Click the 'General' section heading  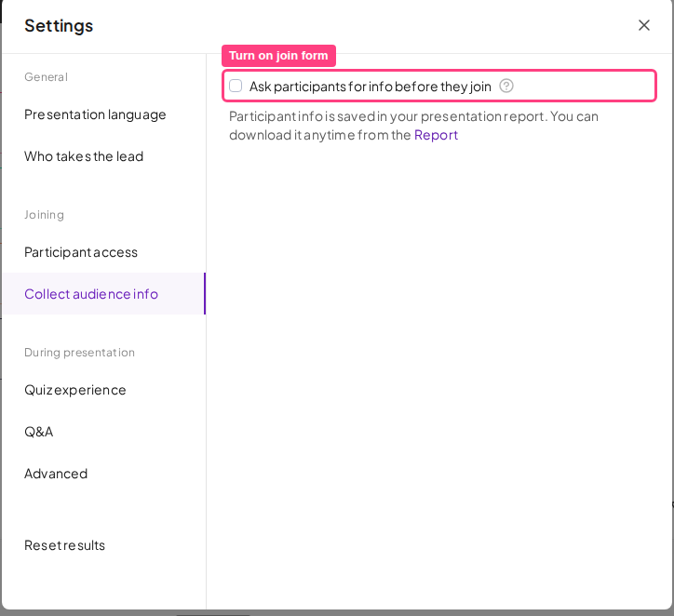tap(46, 77)
